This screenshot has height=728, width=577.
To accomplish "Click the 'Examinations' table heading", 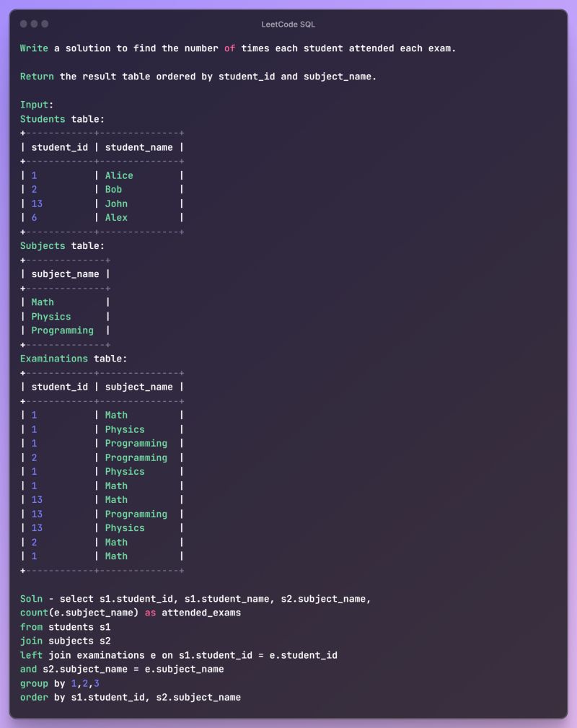I will point(54,359).
